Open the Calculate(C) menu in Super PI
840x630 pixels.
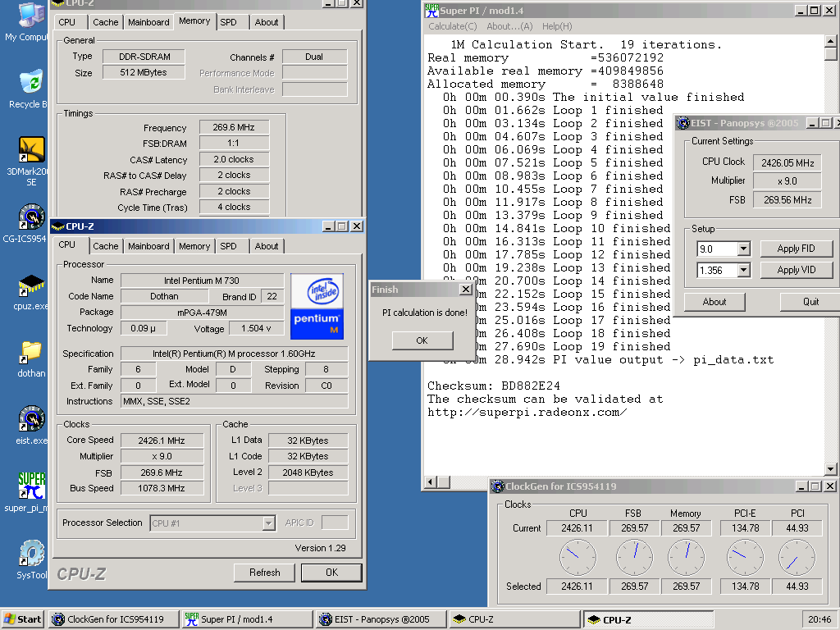452,26
